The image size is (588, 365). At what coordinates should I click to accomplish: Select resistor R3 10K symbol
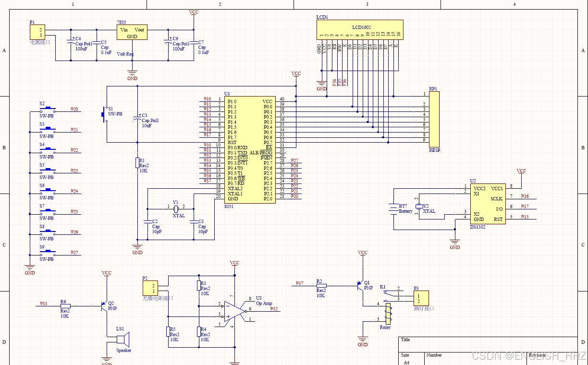(x=199, y=286)
